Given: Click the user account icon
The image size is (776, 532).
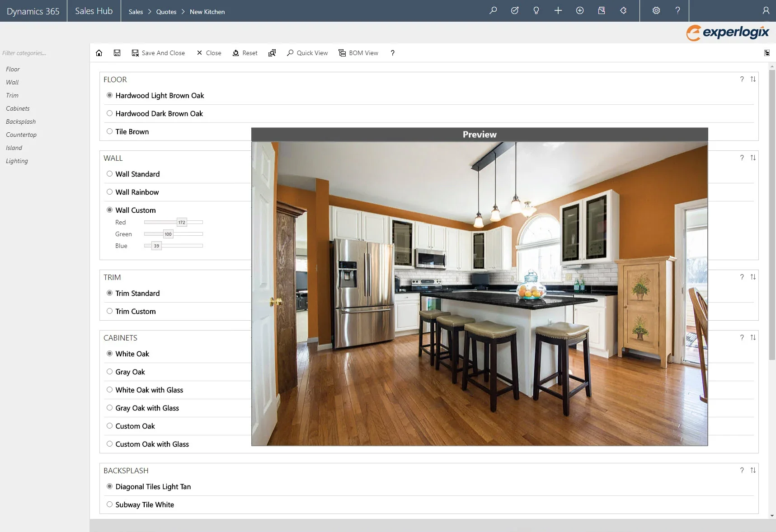Looking at the screenshot, I should [766, 10].
